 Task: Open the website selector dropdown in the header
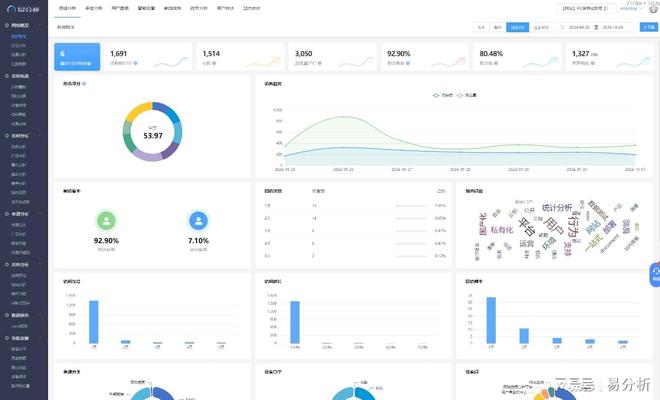586,8
